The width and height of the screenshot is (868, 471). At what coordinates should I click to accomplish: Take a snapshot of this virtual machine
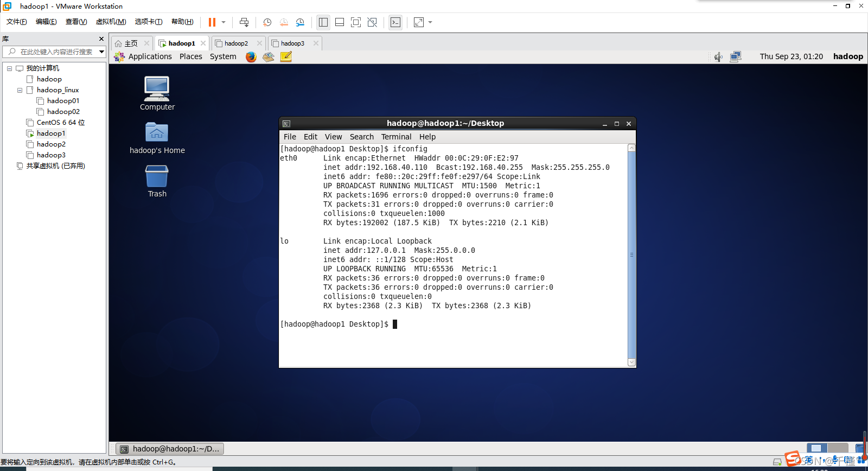(267, 22)
